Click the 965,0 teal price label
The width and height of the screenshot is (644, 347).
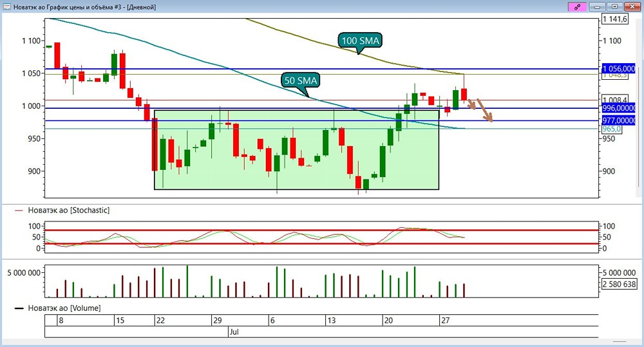tap(612, 129)
